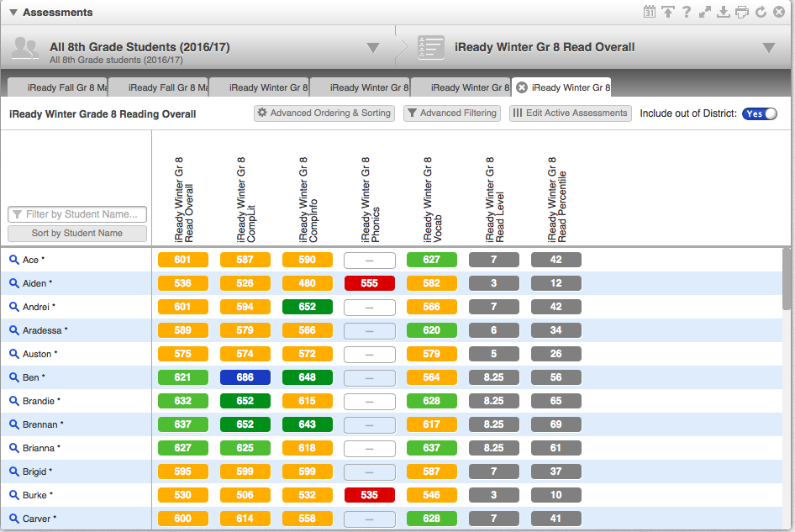Click Carver's CompLit score 614
795x532 pixels.
click(245, 519)
